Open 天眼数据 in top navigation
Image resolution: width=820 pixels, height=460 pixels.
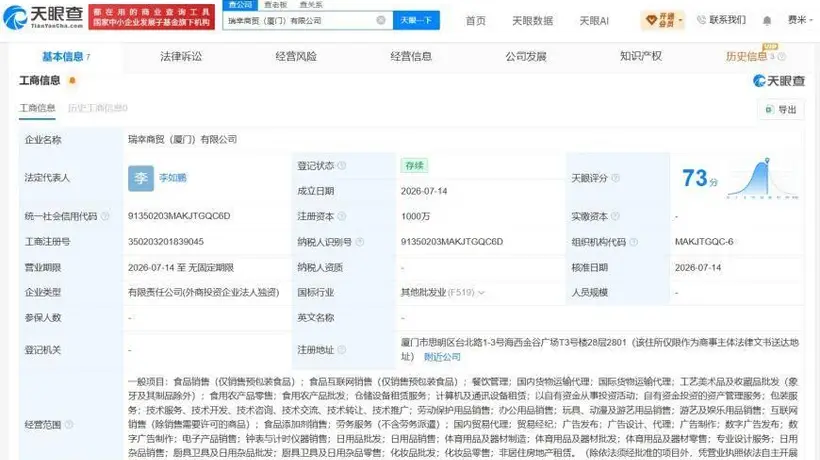(532, 20)
